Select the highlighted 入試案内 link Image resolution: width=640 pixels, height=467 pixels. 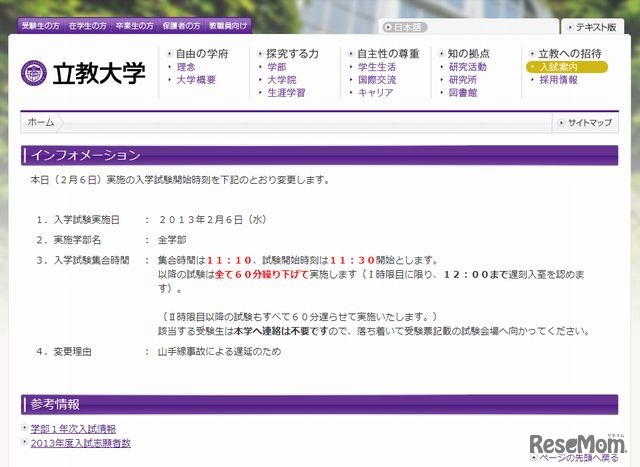pos(567,67)
